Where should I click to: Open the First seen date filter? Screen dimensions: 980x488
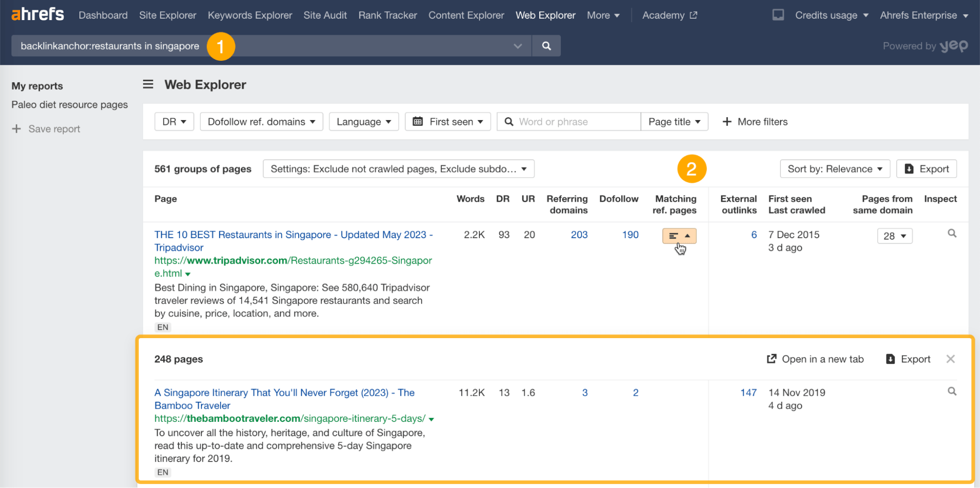point(448,122)
